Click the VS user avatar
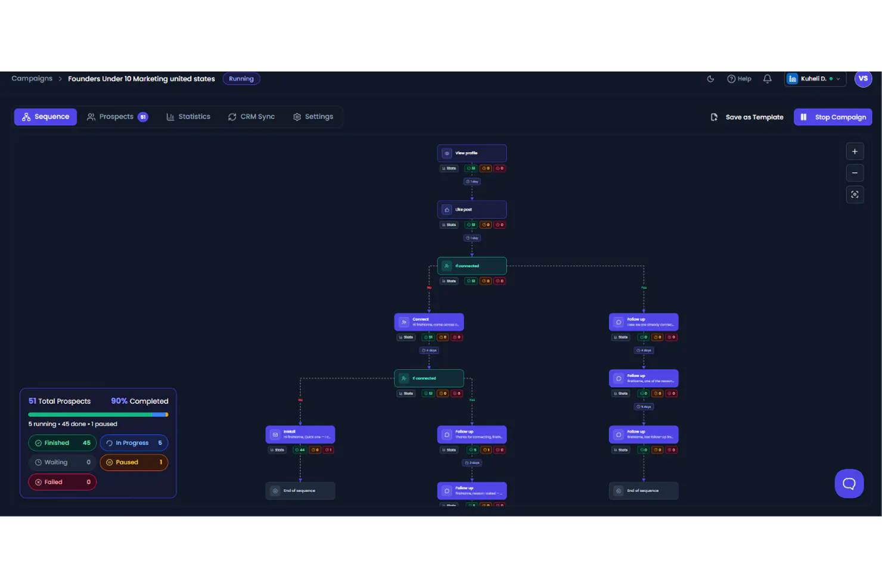The image size is (882, 588). [863, 79]
